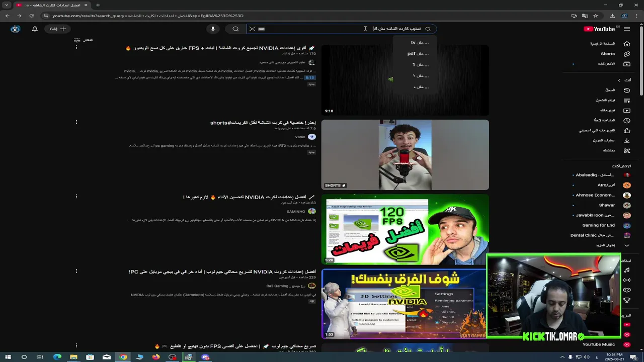Open Microsoft Edge from taskbar
The width and height of the screenshot is (644, 362).
(57, 357)
